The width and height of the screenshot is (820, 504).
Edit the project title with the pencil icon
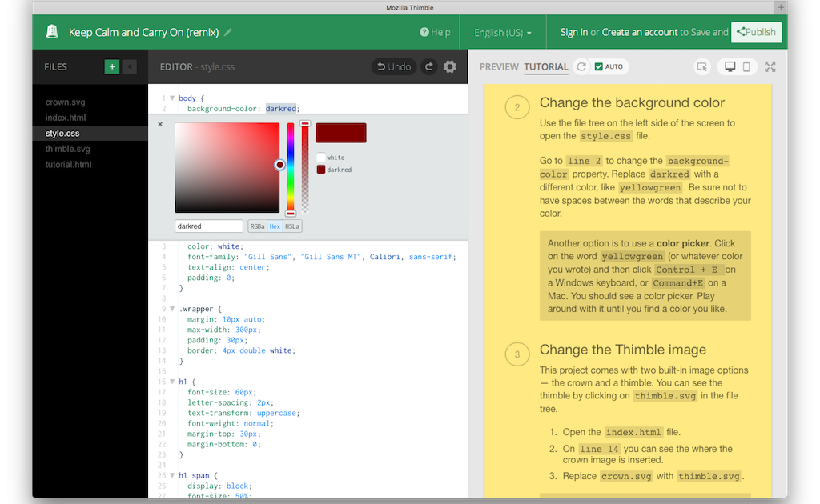[227, 33]
